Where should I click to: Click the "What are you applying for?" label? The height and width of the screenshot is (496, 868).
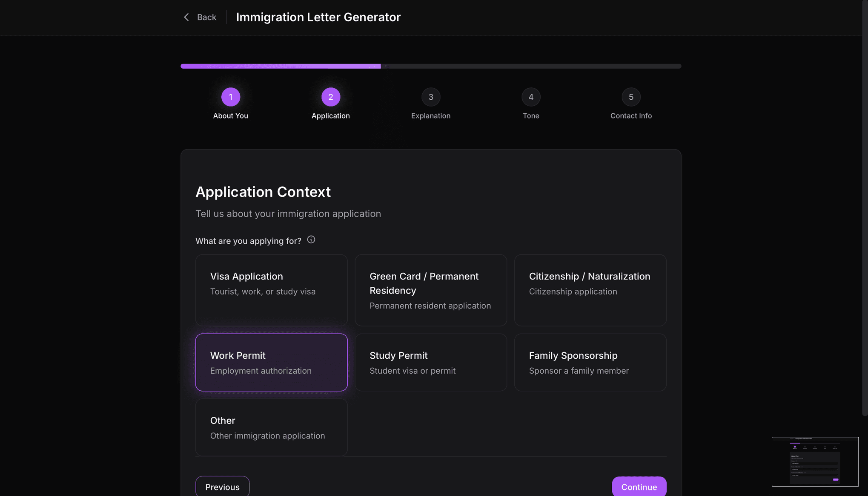(x=248, y=241)
